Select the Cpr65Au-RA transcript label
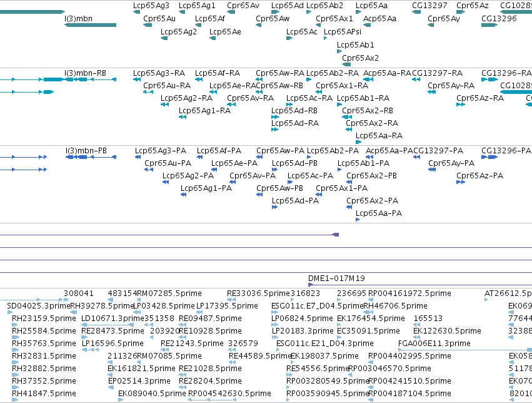The width and height of the screenshot is (532, 403). point(166,86)
